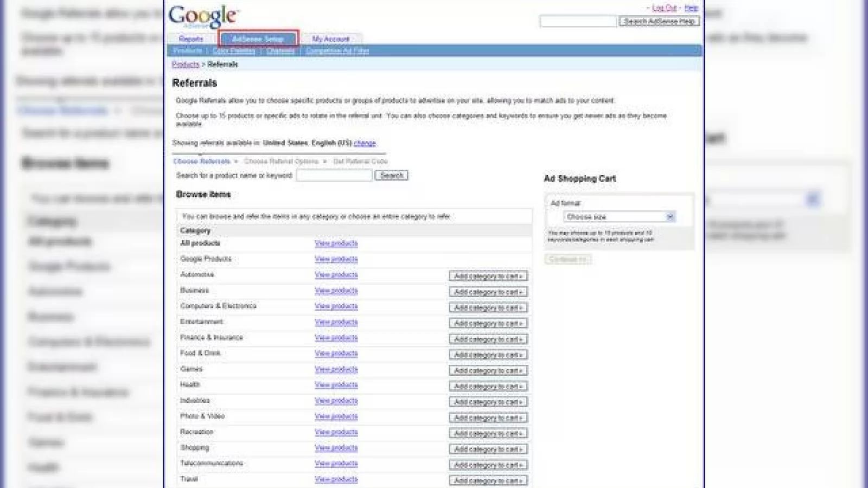The height and width of the screenshot is (488, 868).
Task: View products for Computers & Electronics
Action: click(x=336, y=306)
